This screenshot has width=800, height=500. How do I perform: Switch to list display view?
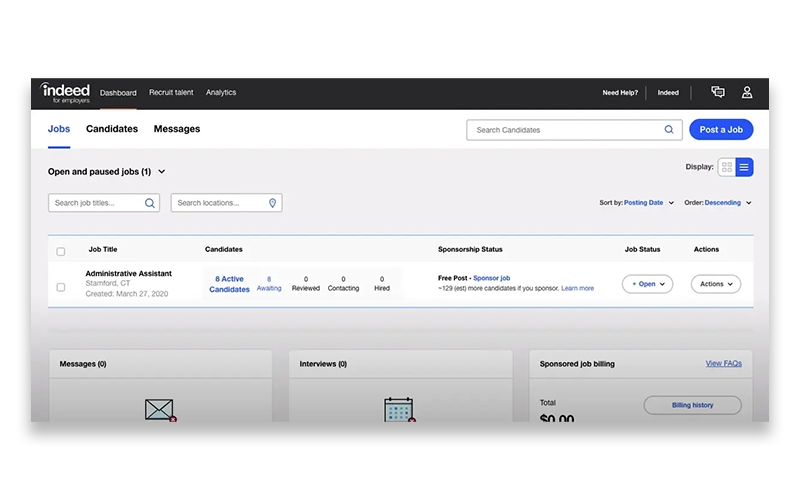[744, 167]
